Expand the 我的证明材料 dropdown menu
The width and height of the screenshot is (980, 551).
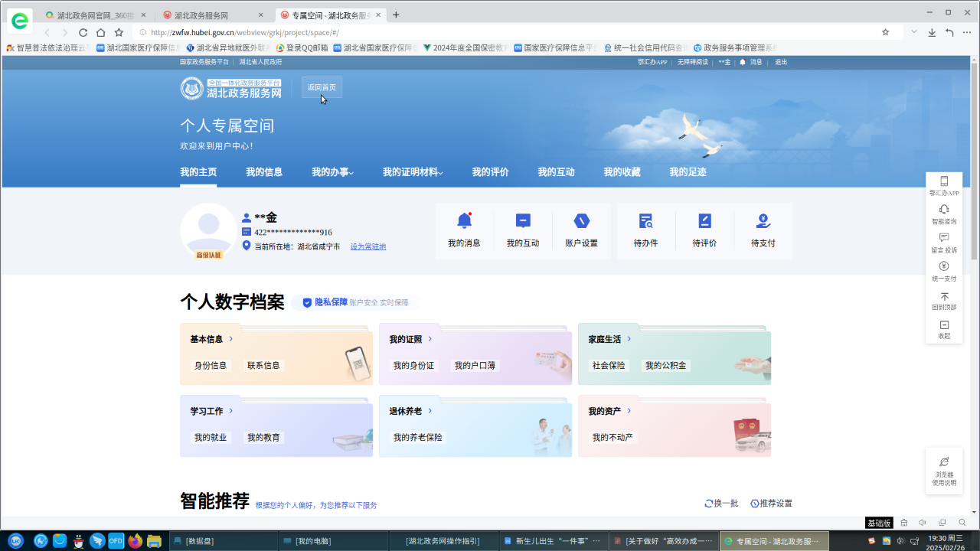coord(413,172)
